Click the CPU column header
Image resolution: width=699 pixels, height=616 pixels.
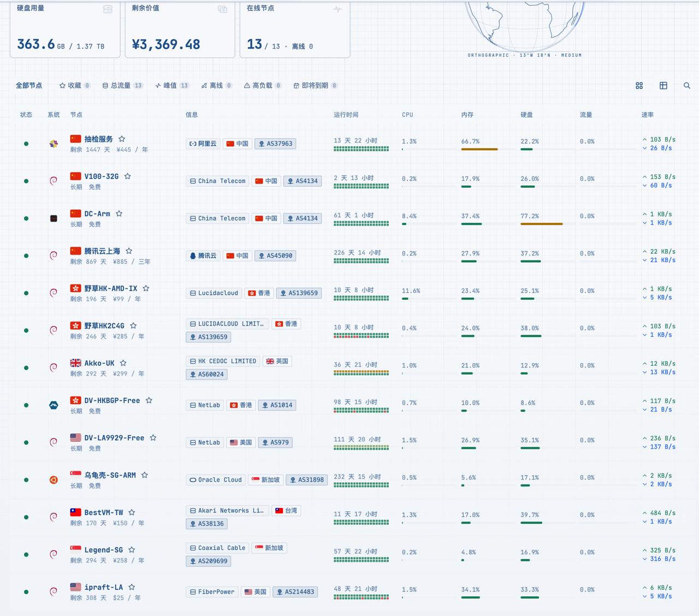(407, 115)
